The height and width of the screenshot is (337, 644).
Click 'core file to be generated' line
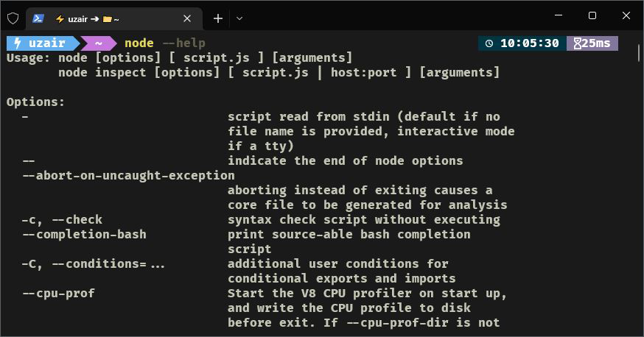pyautogui.click(x=367, y=205)
